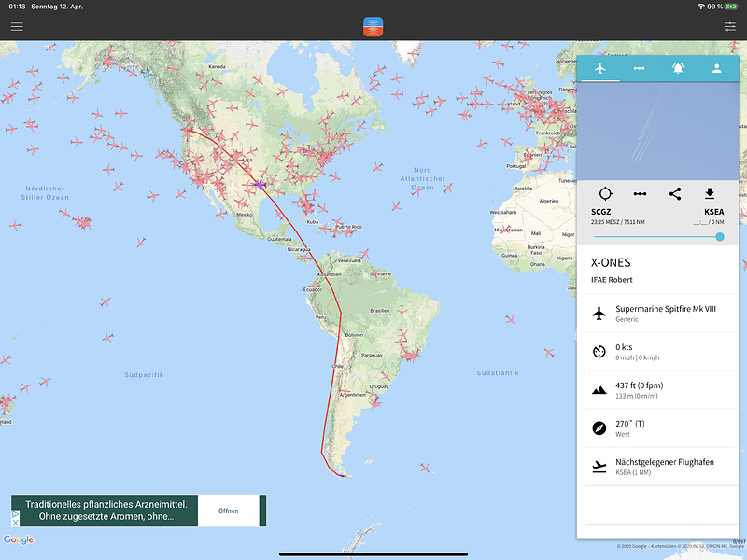Click the compass heading icon
This screenshot has height=560, width=747.
599,428
